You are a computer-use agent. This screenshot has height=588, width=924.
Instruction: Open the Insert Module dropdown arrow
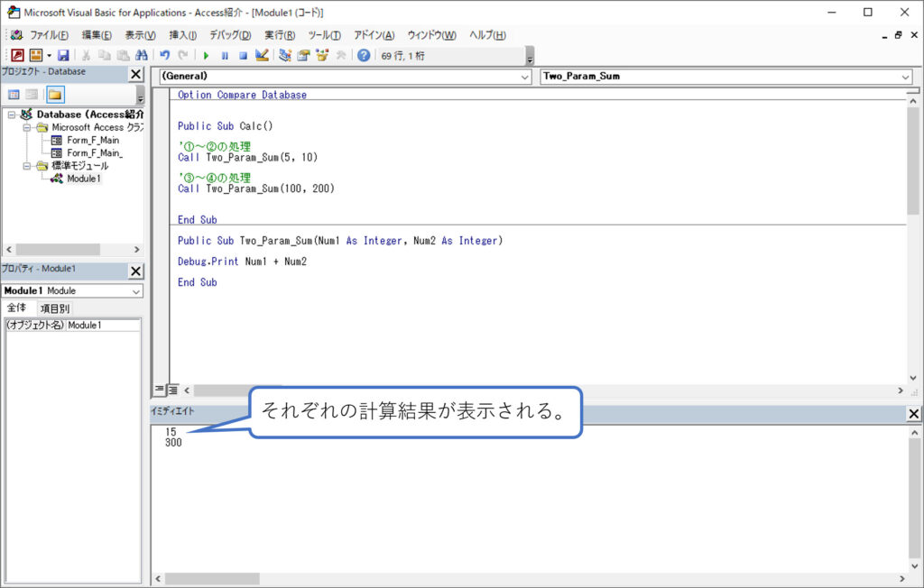coord(49,55)
